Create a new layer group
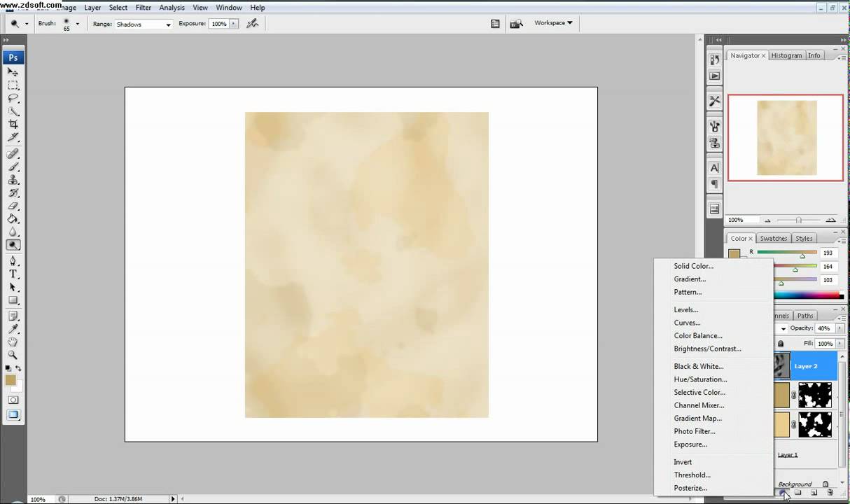 [x=797, y=493]
